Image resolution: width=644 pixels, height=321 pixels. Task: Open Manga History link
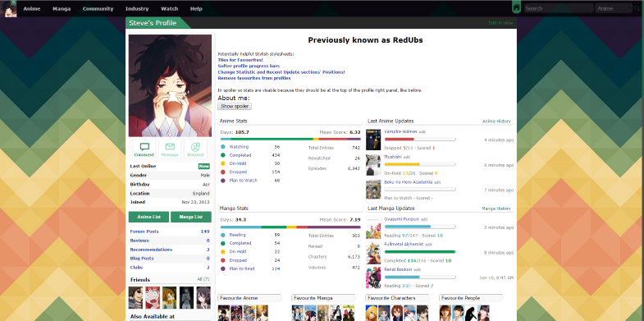(x=496, y=209)
